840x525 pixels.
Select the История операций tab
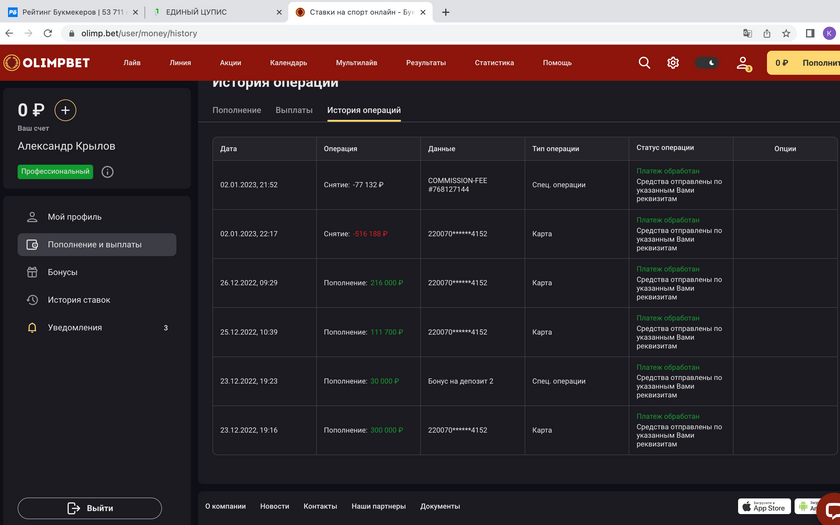[364, 110]
